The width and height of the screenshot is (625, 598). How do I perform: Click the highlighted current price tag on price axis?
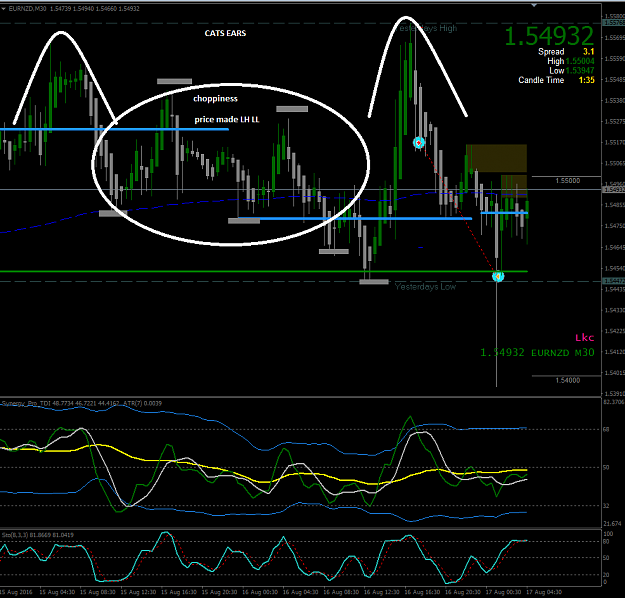613,190
